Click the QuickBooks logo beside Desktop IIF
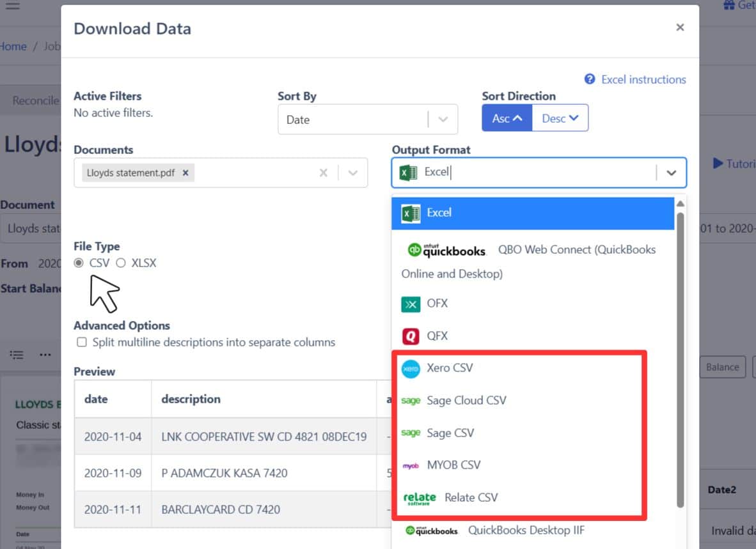The height and width of the screenshot is (549, 756). (432, 530)
